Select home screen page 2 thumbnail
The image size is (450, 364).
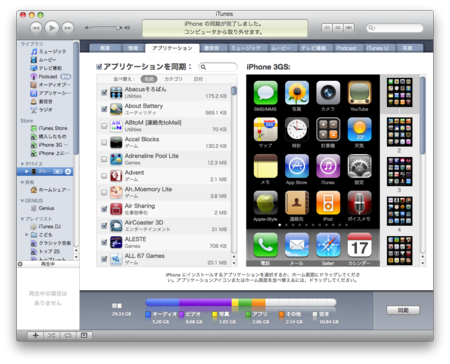(399, 132)
